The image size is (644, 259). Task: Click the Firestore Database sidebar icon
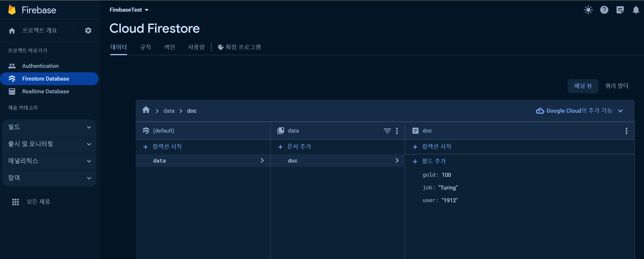(x=12, y=79)
